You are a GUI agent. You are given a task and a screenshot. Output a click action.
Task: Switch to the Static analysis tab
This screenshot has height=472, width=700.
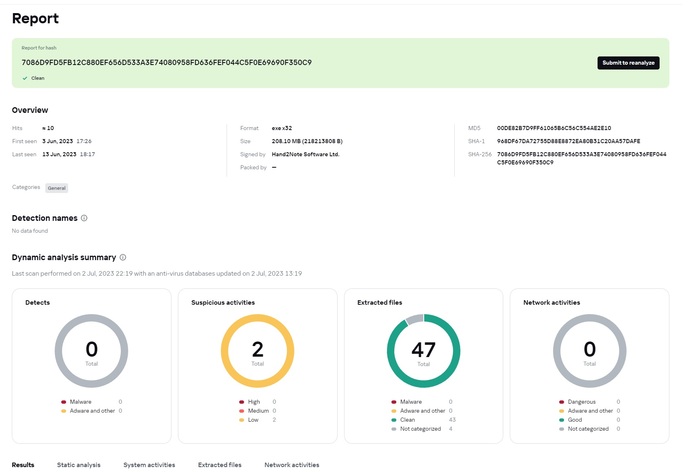[x=79, y=465]
